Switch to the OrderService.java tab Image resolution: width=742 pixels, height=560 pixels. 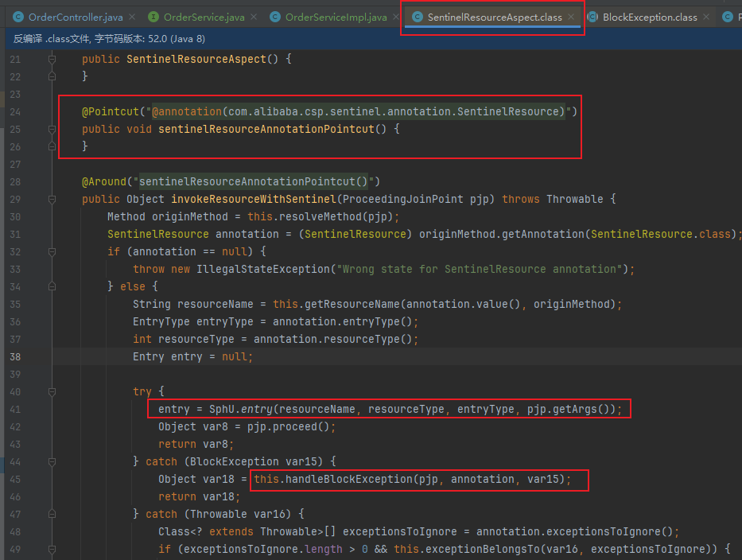[204, 17]
